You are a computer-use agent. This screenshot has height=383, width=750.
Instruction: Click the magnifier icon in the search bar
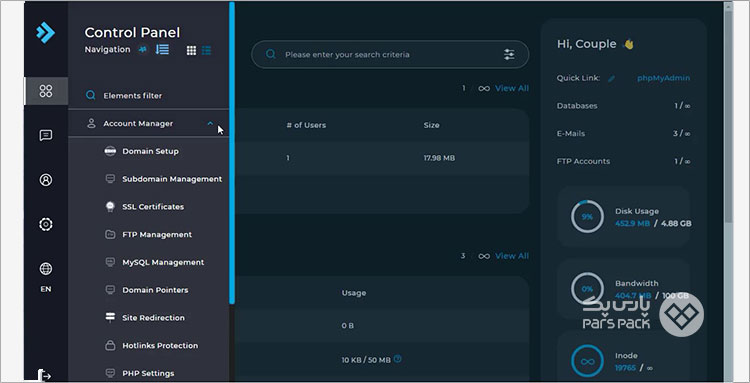[271, 54]
